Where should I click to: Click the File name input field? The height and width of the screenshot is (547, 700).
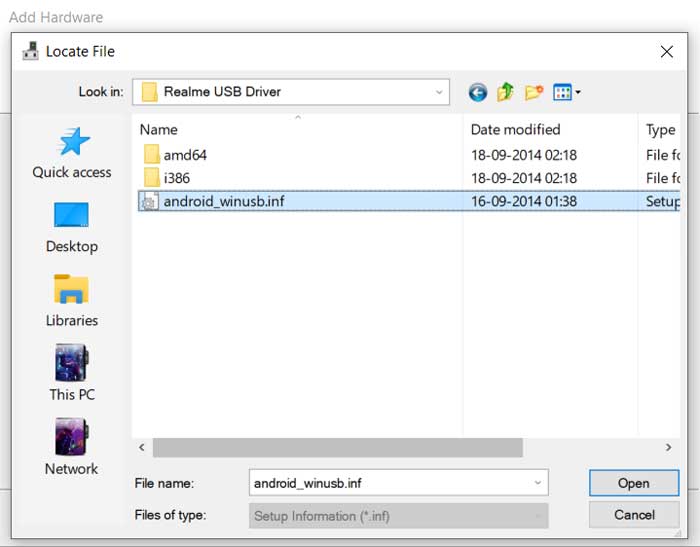398,483
